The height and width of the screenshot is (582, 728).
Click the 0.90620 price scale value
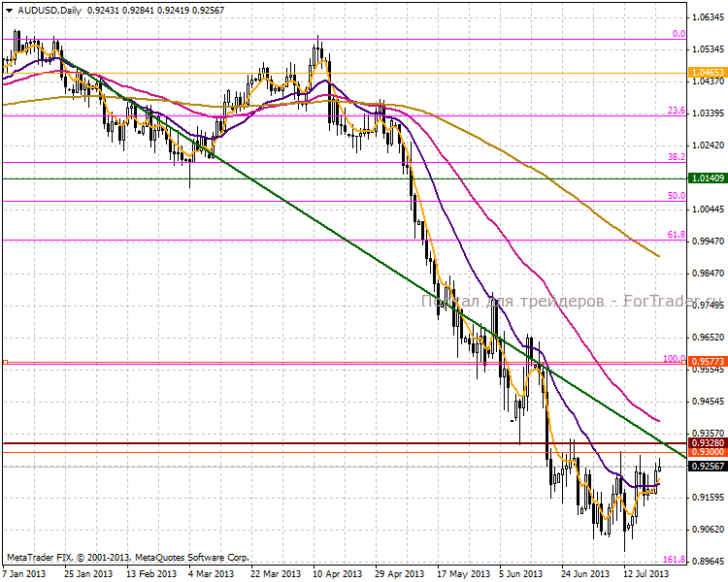[x=708, y=529]
